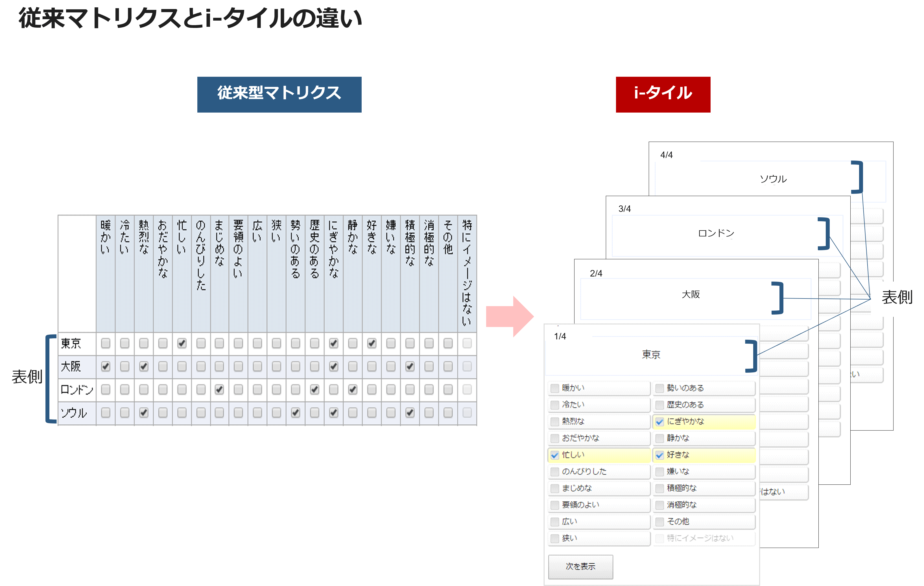Check matrix 大阪 row 特にイメージはない checkbox
Viewport: 924px width, 586px height.
[467, 366]
